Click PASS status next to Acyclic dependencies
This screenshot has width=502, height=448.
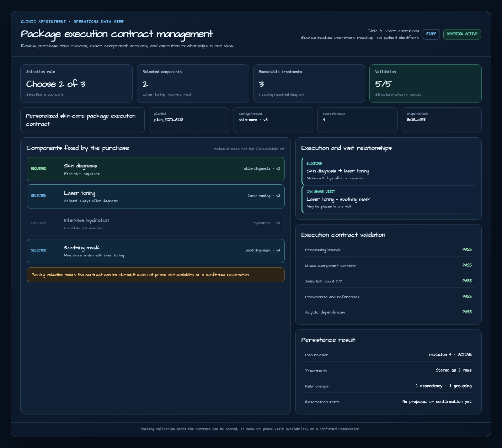[x=467, y=312]
